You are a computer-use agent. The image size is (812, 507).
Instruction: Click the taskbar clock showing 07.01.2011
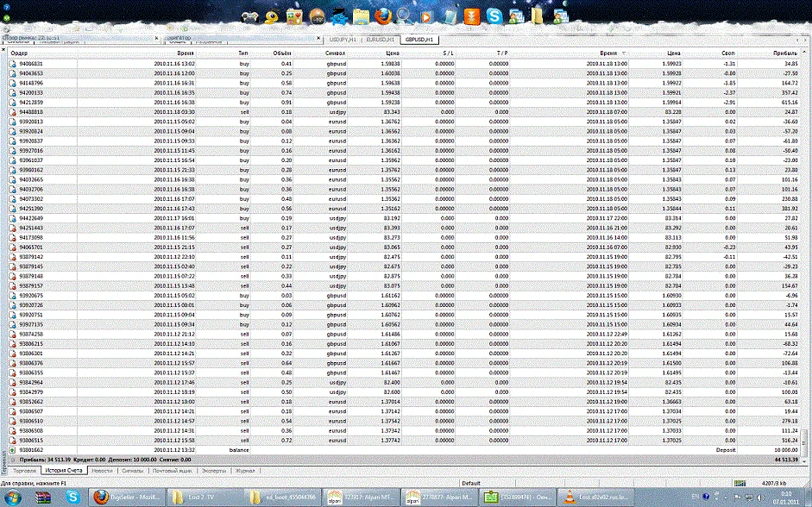point(785,498)
